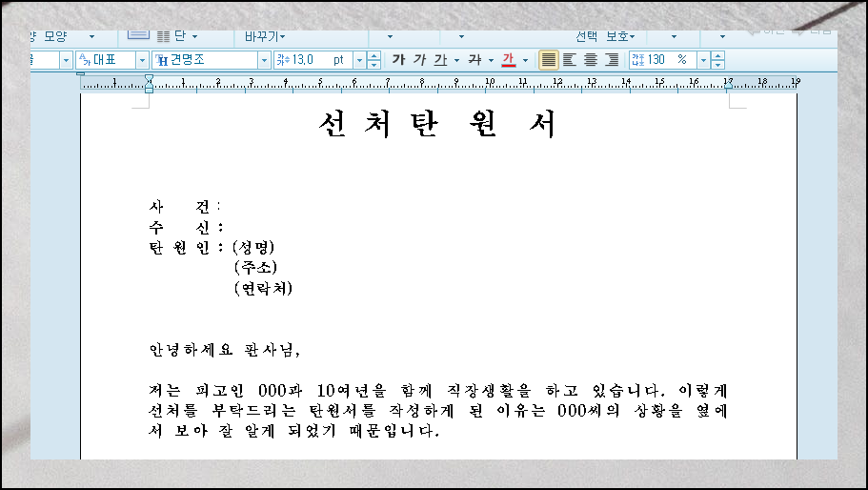The width and height of the screenshot is (868, 490).
Task: Toggle strikethrough 가 formatting
Action: (474, 59)
